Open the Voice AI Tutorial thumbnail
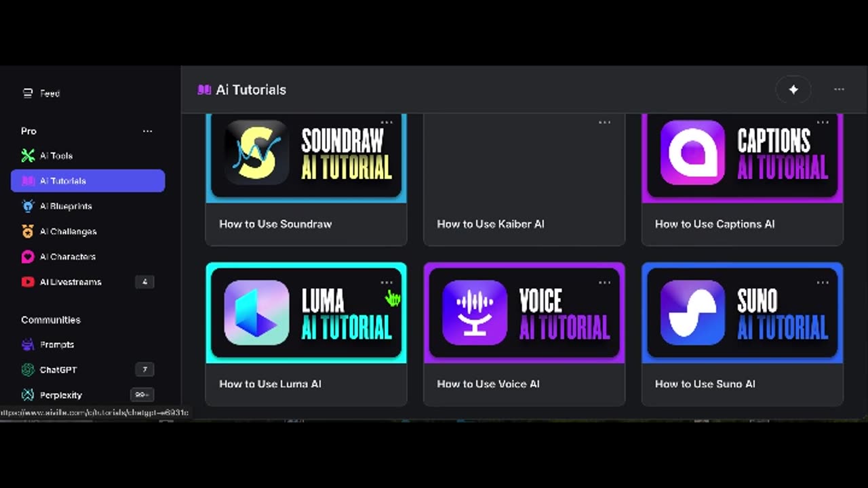The height and width of the screenshot is (488, 868). click(524, 312)
